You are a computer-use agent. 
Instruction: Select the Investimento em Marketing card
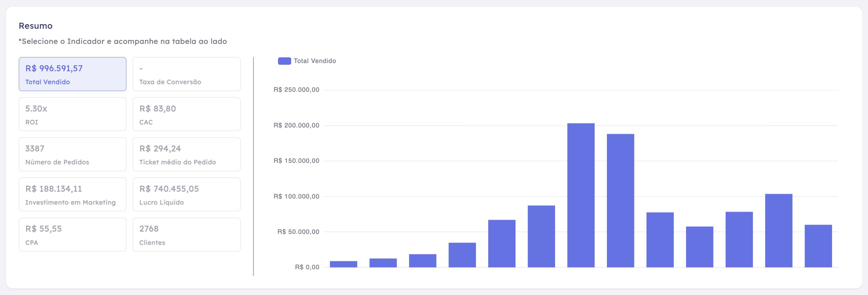(x=73, y=194)
